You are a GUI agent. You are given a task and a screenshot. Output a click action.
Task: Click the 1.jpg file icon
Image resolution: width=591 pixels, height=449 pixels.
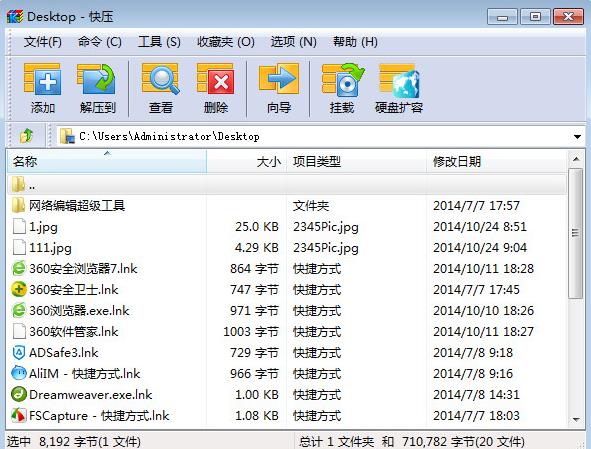pyautogui.click(x=19, y=227)
